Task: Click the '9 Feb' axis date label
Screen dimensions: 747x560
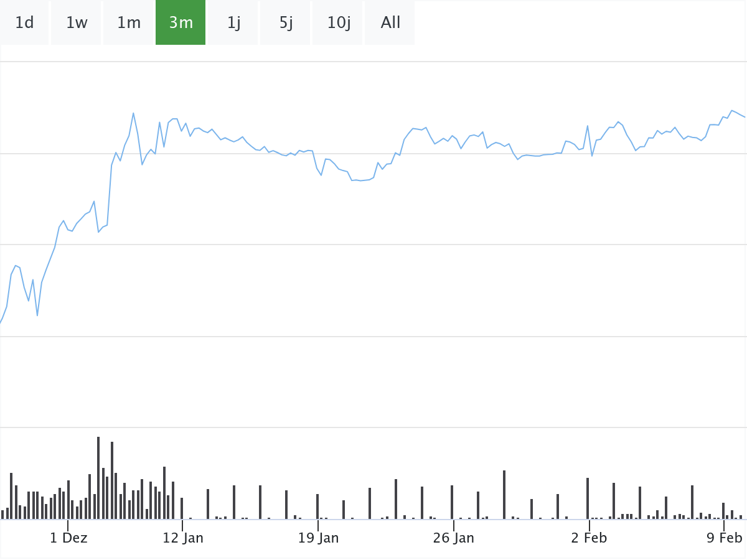Action: click(725, 538)
